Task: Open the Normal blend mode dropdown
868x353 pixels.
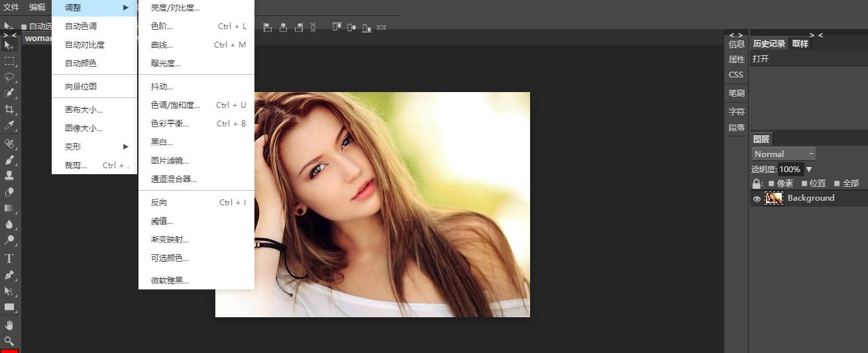Action: 783,154
